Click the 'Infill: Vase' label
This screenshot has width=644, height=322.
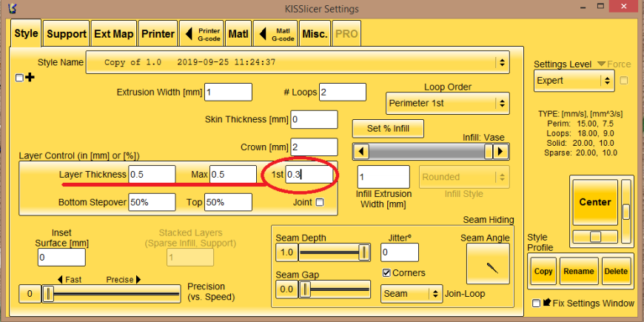pyautogui.click(x=483, y=138)
